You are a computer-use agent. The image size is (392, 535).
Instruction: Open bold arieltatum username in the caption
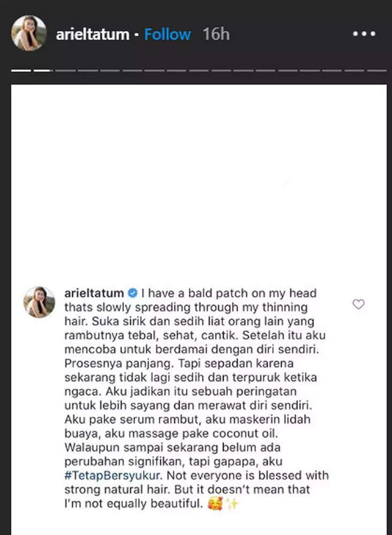[x=94, y=293]
